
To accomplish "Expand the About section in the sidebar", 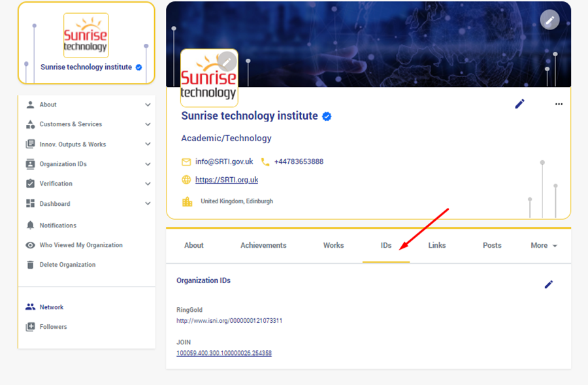I will tap(148, 105).
